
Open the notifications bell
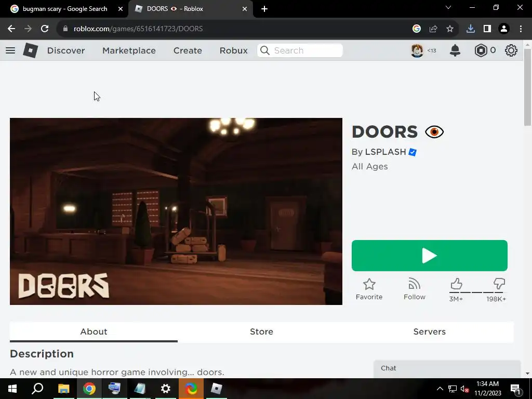455,50
